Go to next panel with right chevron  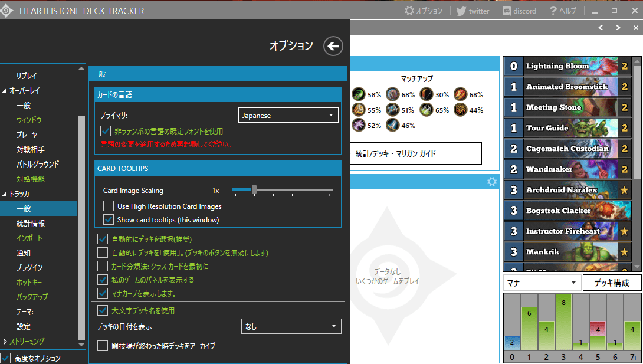click(x=618, y=28)
